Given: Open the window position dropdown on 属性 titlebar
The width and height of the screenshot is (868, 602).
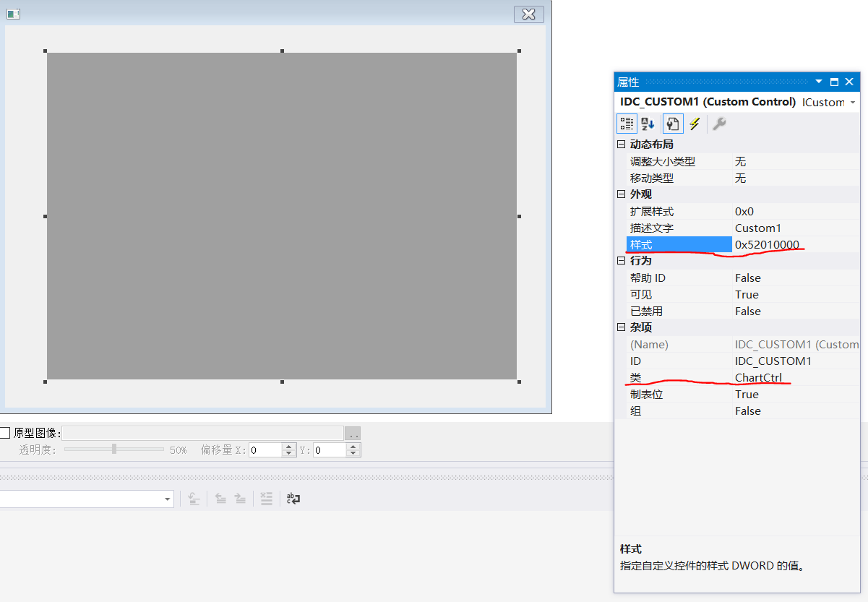Looking at the screenshot, I should [819, 82].
